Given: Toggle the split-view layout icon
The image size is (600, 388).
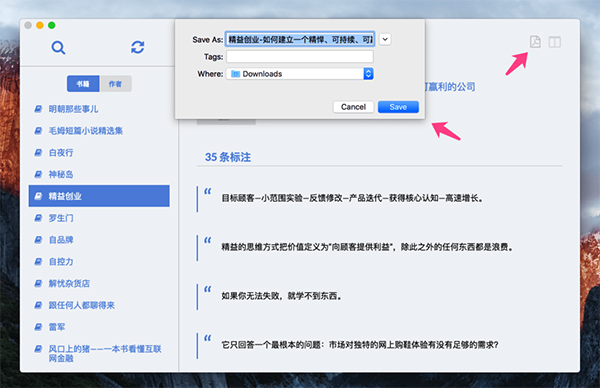Looking at the screenshot, I should [554, 42].
